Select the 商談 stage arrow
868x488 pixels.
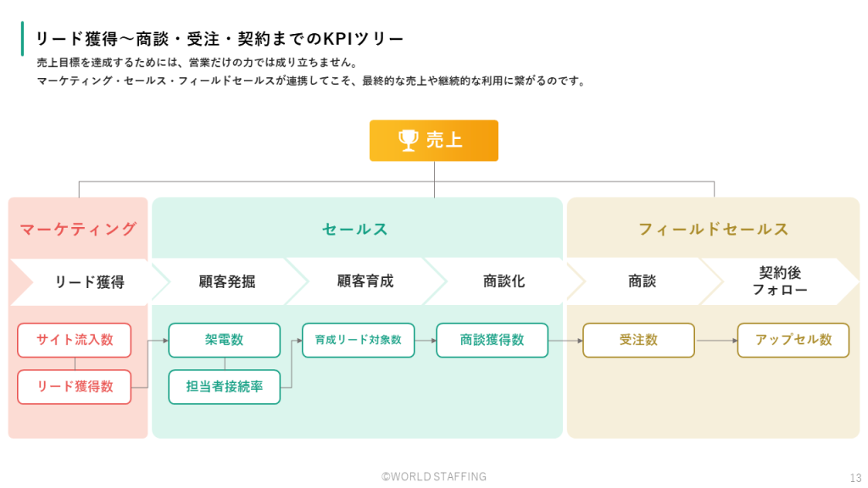[642, 281]
